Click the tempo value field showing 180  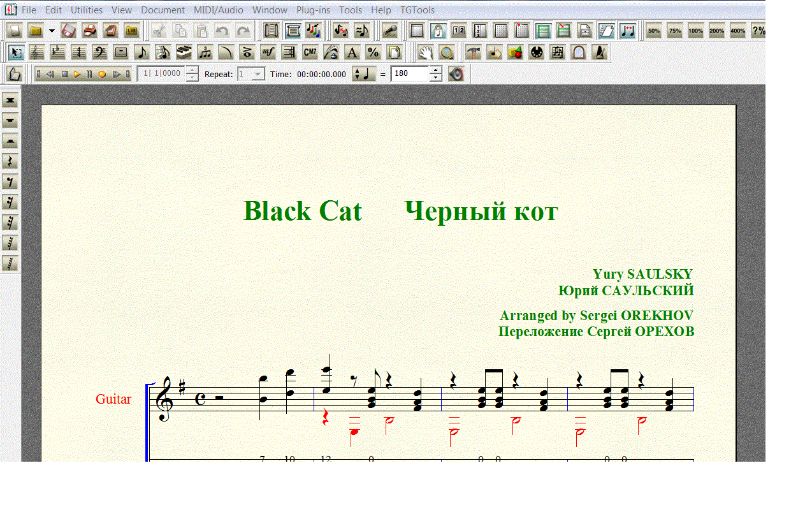(x=409, y=74)
